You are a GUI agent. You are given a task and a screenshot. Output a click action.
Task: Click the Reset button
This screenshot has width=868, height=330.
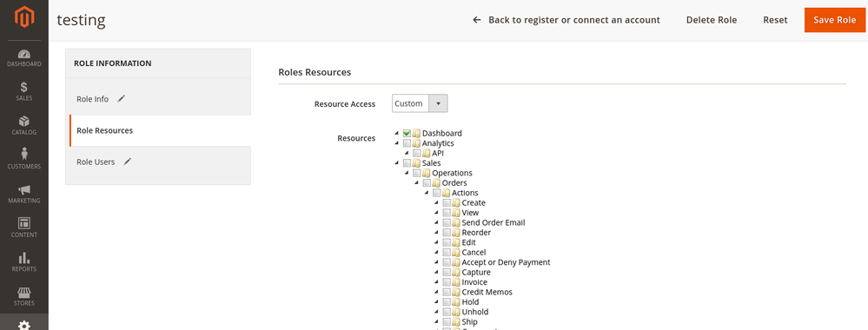[775, 20]
